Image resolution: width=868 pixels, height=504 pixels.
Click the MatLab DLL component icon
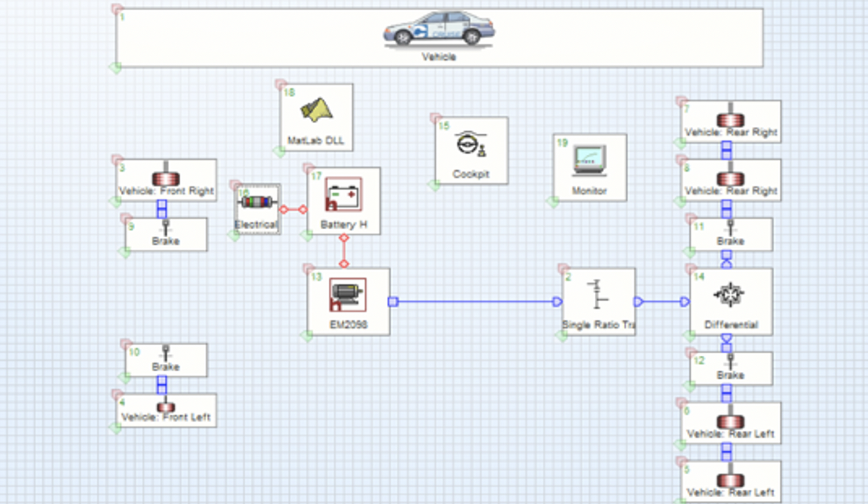pos(316,110)
